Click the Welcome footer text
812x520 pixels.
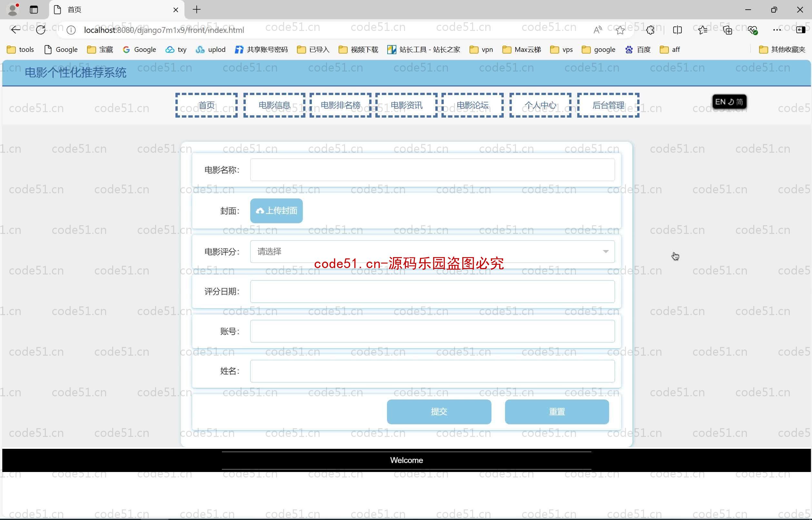[x=407, y=460]
